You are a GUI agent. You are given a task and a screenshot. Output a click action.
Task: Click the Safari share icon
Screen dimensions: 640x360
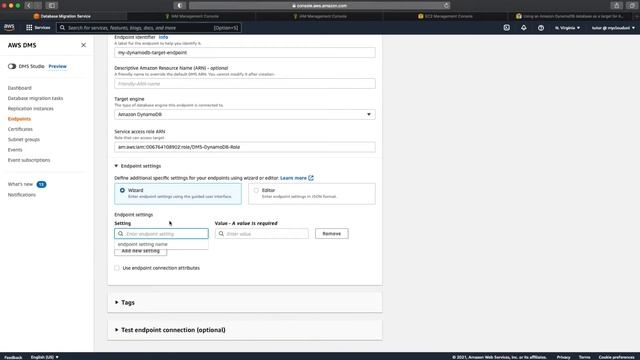[616, 5]
